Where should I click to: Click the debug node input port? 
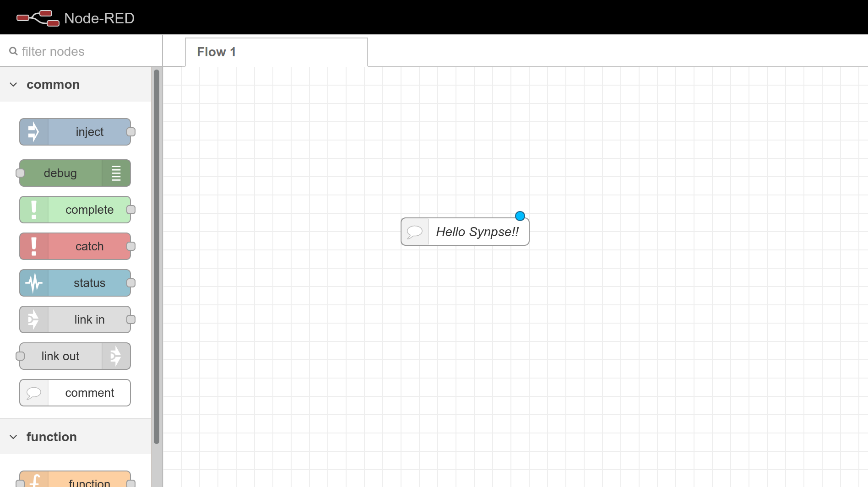[20, 173]
